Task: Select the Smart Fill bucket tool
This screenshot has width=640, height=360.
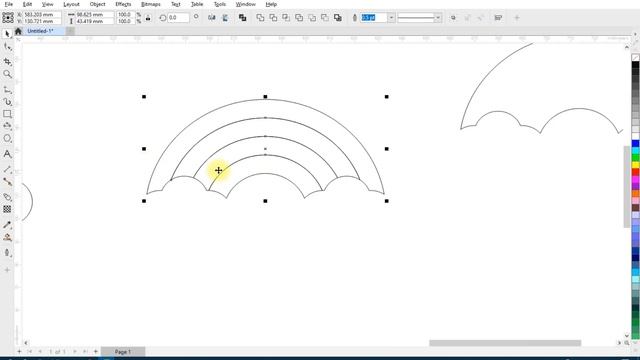Action: [7, 253]
